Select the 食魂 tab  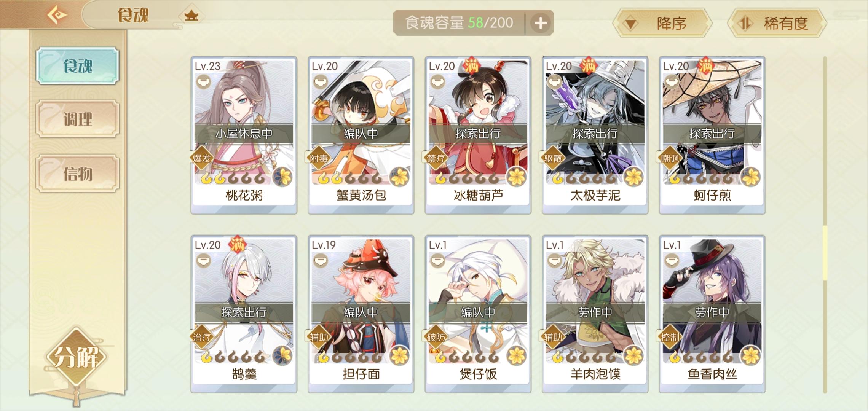[78, 65]
